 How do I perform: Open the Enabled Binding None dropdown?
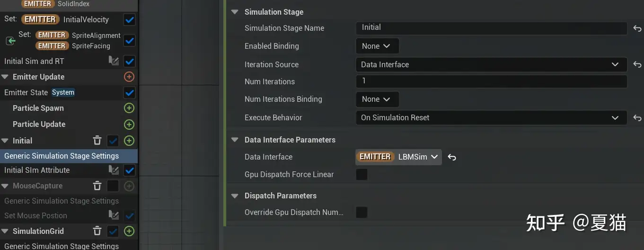tap(377, 46)
